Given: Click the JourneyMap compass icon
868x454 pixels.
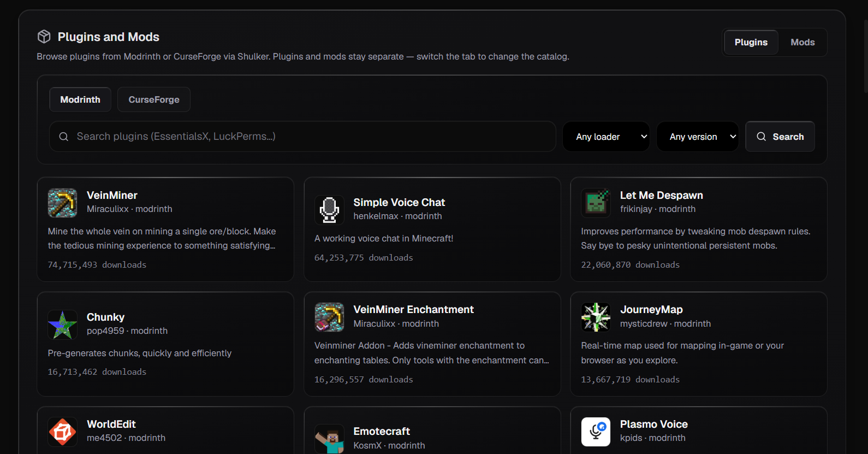Looking at the screenshot, I should (596, 317).
